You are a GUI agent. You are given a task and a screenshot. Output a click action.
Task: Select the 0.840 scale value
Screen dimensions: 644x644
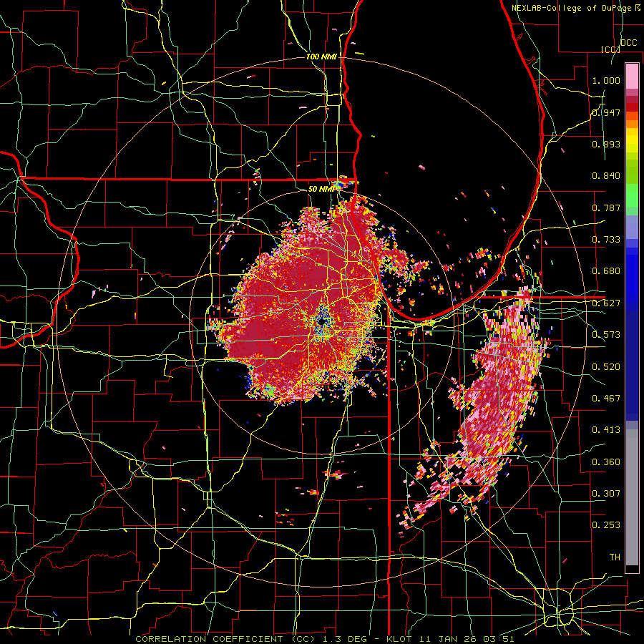(x=606, y=176)
